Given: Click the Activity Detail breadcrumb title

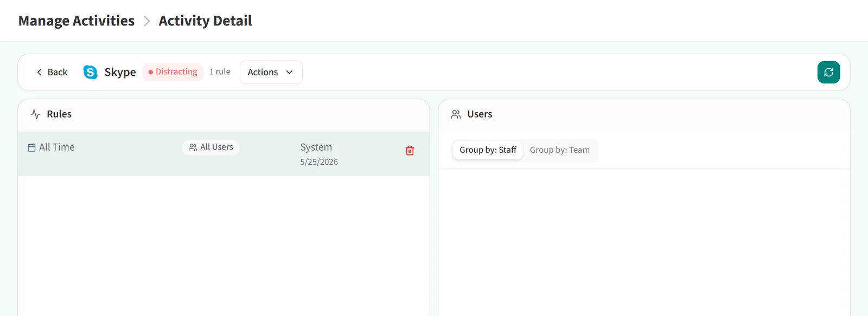Looking at the screenshot, I should (x=205, y=21).
